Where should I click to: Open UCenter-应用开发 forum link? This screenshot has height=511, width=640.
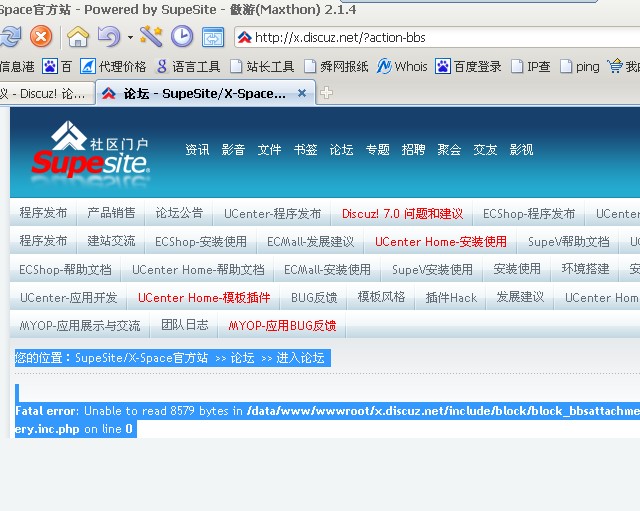69,298
